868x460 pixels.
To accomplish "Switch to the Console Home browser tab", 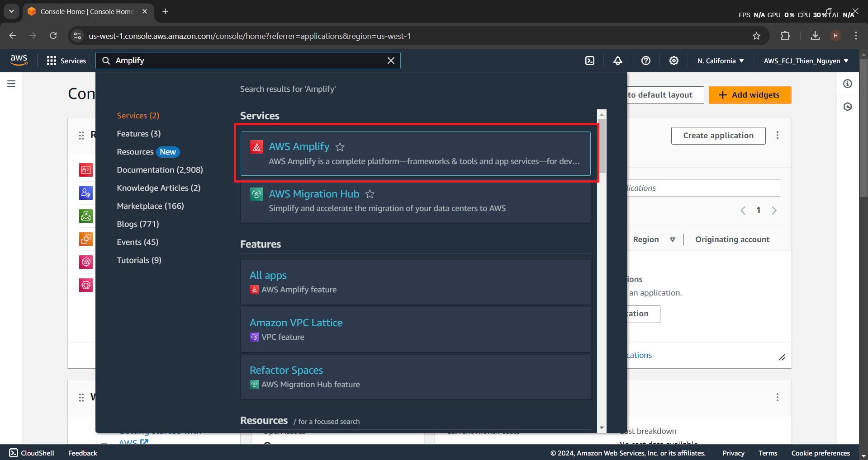I will [86, 12].
